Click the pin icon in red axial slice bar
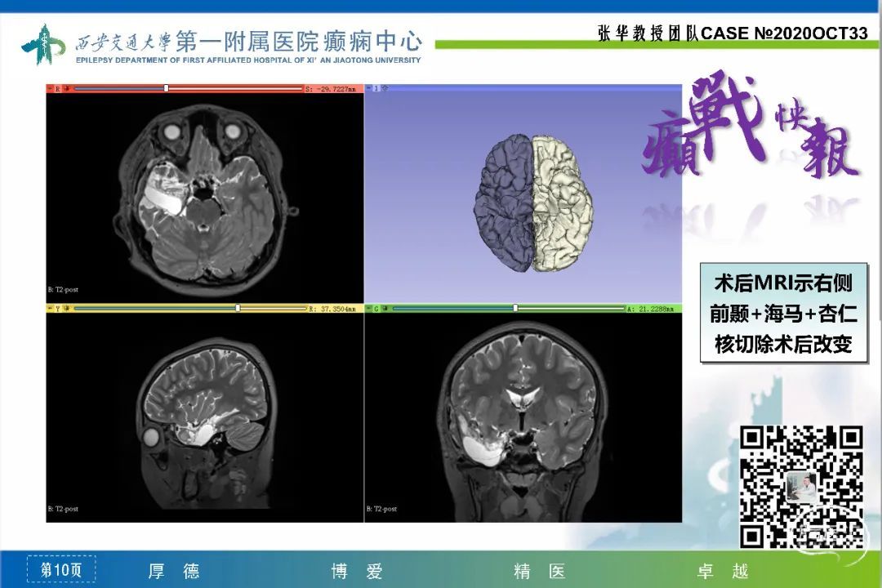This screenshot has width=882, height=588. [50, 88]
